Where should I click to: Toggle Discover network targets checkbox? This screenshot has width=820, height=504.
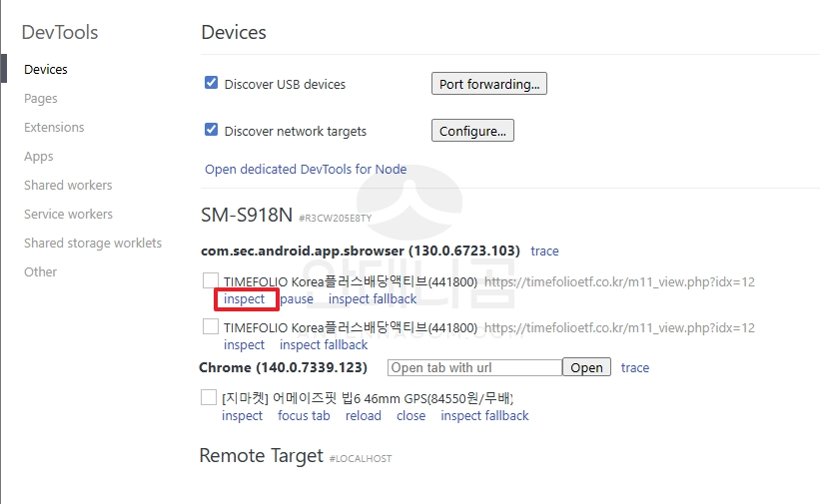(x=212, y=129)
